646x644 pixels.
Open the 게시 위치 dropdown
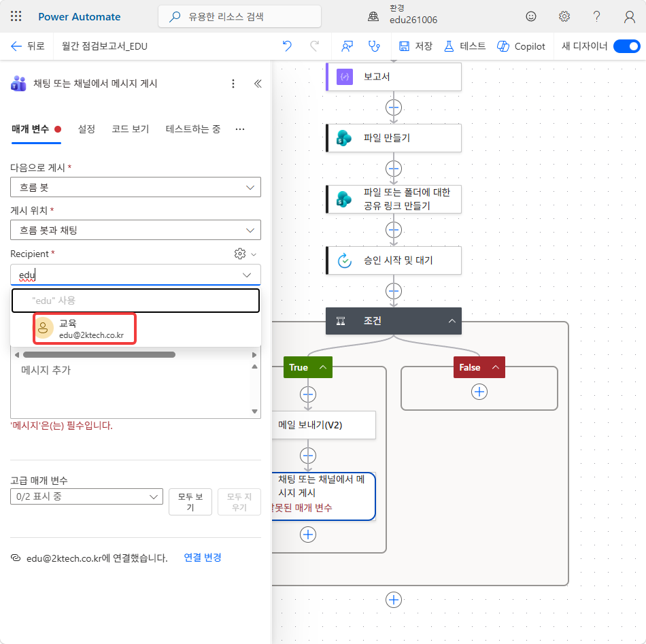tap(135, 230)
